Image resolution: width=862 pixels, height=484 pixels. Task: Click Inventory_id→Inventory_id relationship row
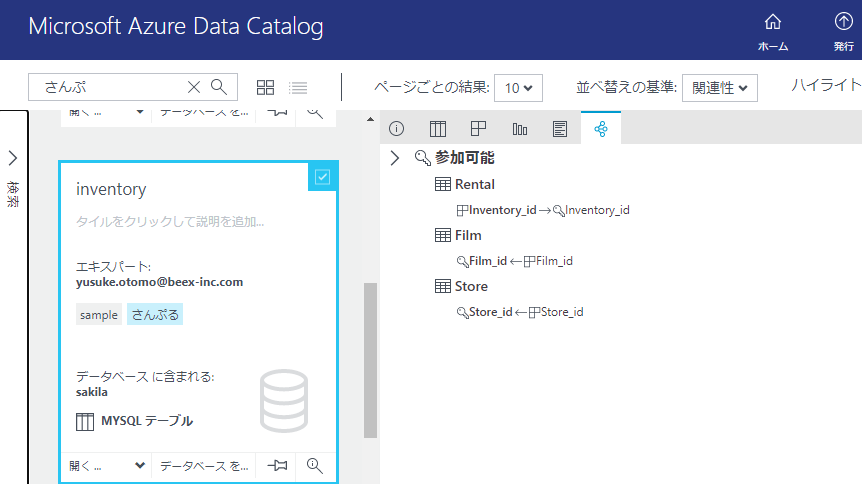pyautogui.click(x=543, y=210)
